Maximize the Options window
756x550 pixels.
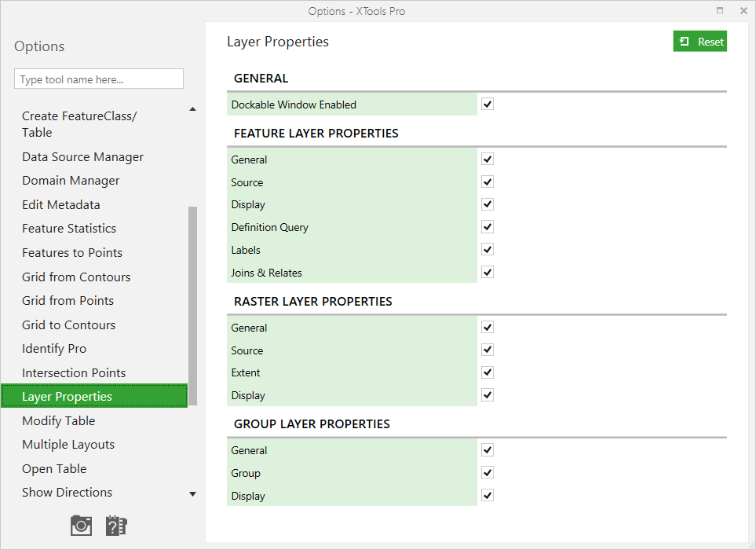720,11
